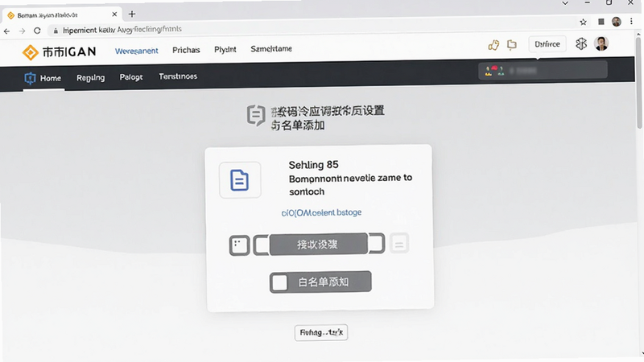Click the chat heading 白名单添加 text

[x=298, y=125]
